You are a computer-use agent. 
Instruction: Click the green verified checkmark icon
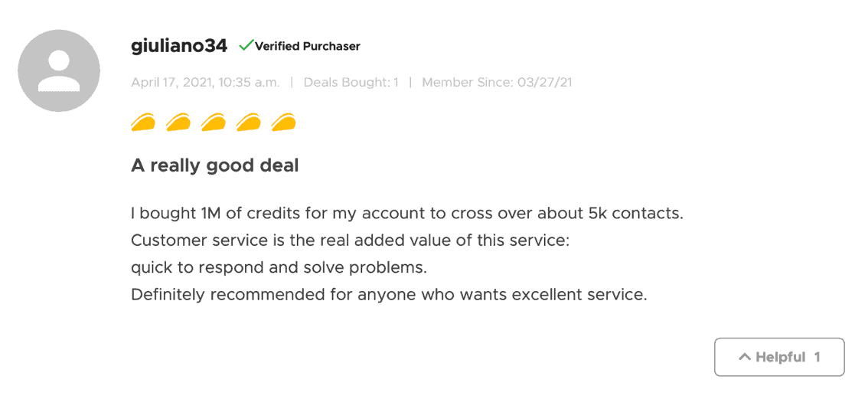[x=246, y=45]
